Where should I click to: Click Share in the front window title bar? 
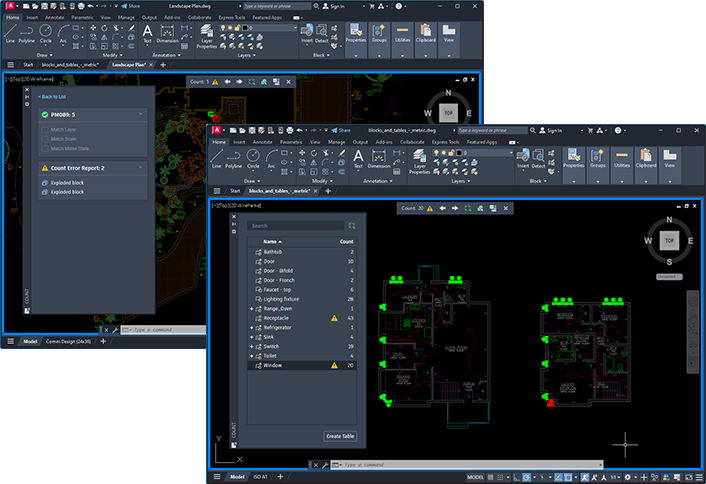[341, 130]
